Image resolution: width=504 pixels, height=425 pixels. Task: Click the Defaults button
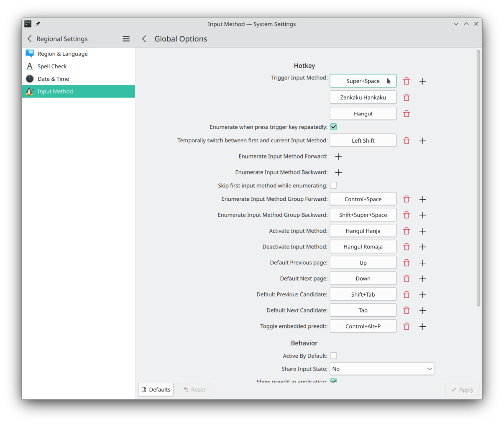point(156,389)
